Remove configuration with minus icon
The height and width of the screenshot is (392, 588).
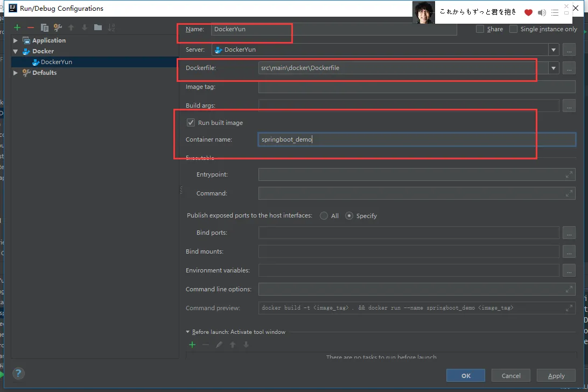(31, 27)
